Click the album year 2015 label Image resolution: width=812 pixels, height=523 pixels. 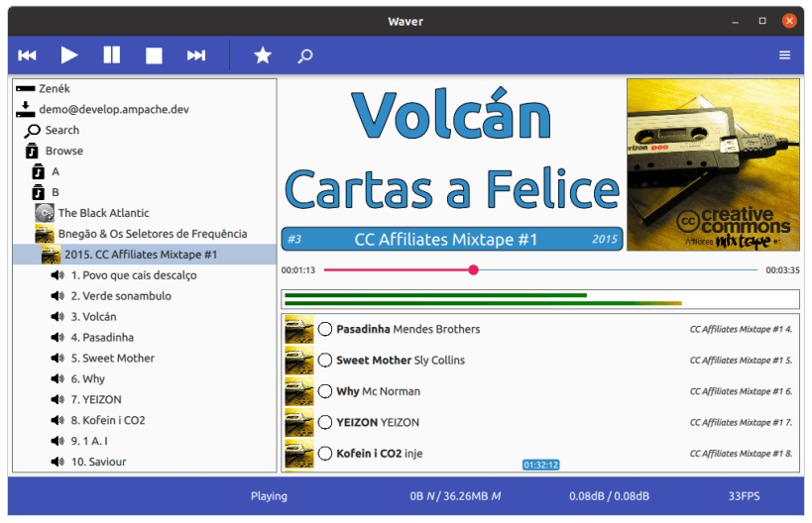[605, 239]
